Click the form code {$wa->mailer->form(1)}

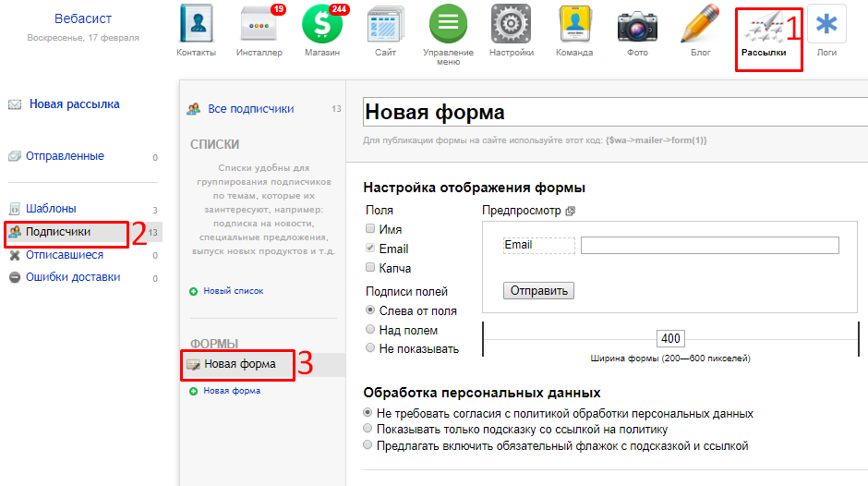tap(656, 140)
